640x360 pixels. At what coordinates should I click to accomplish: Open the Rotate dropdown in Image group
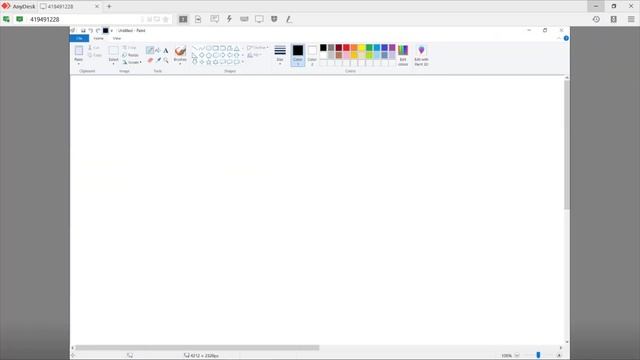(x=132, y=62)
